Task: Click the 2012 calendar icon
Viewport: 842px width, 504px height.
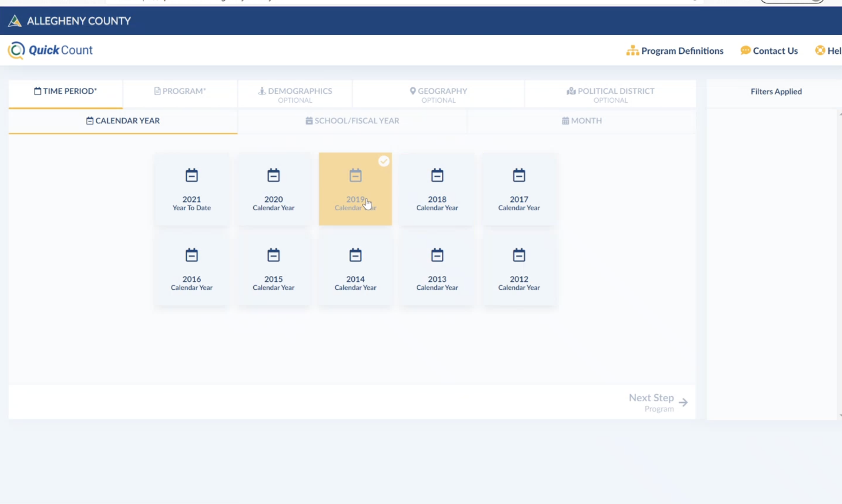Action: tap(519, 255)
